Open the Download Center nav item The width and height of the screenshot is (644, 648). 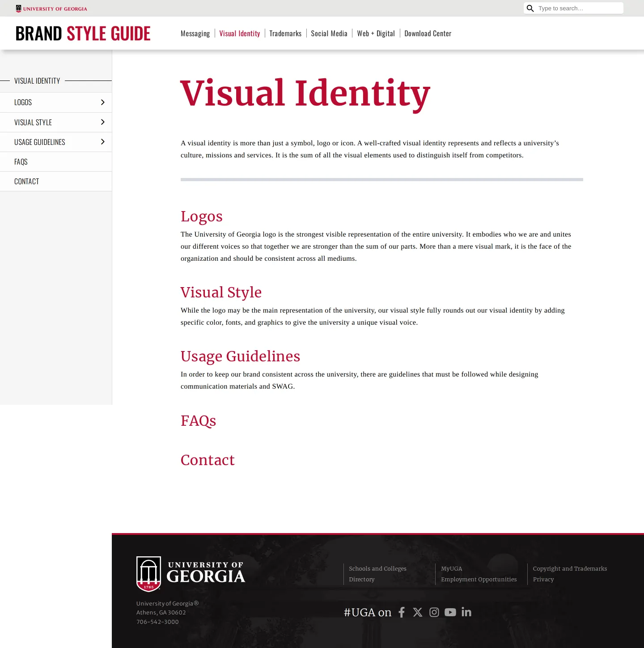click(x=428, y=34)
